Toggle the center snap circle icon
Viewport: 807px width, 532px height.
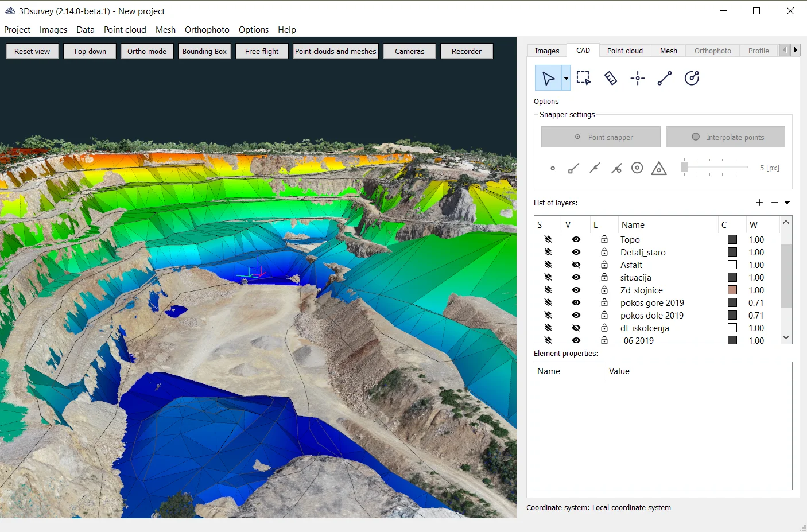(637, 168)
